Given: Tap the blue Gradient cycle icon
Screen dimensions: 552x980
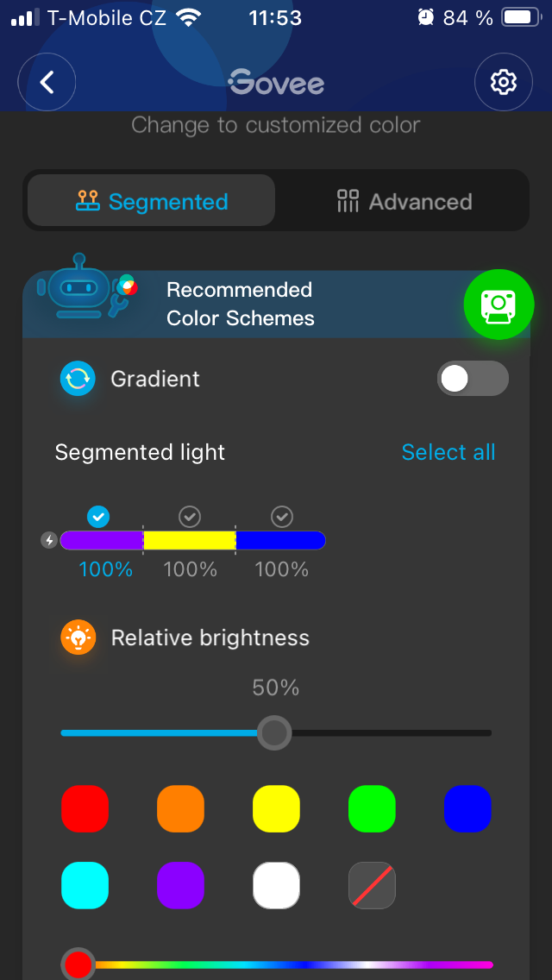Looking at the screenshot, I should (78, 379).
